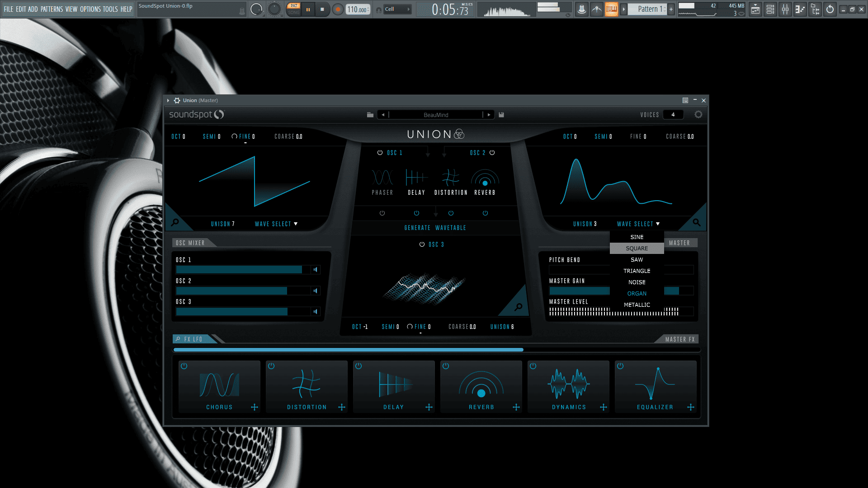Open the TOOLS menu

tap(110, 9)
